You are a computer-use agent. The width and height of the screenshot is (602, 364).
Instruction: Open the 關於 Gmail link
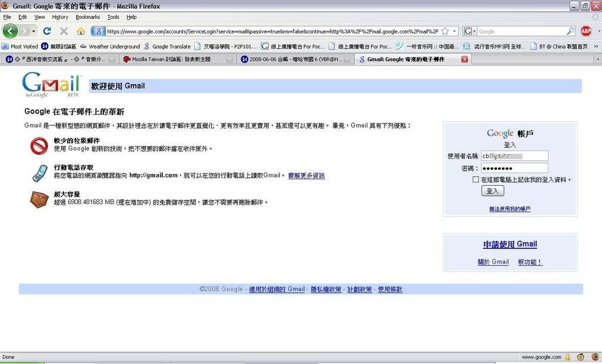pyautogui.click(x=493, y=262)
